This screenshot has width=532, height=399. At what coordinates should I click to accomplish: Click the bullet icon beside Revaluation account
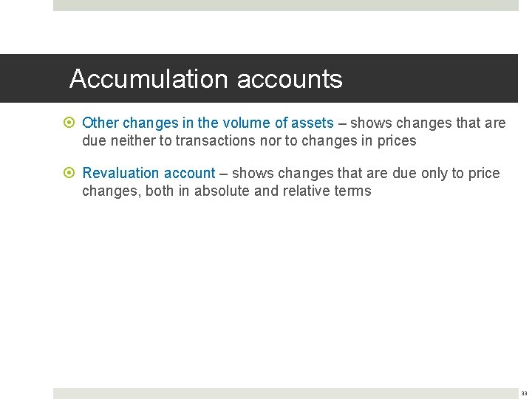[72, 174]
